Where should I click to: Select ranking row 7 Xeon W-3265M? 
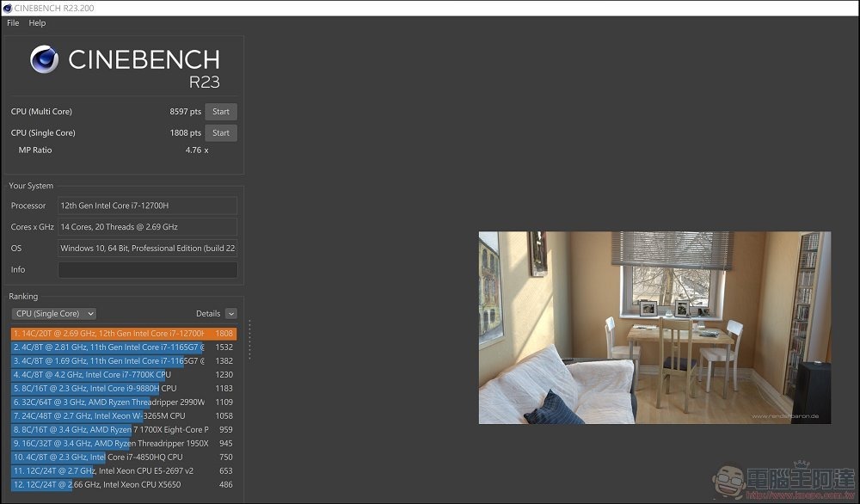tap(124, 415)
